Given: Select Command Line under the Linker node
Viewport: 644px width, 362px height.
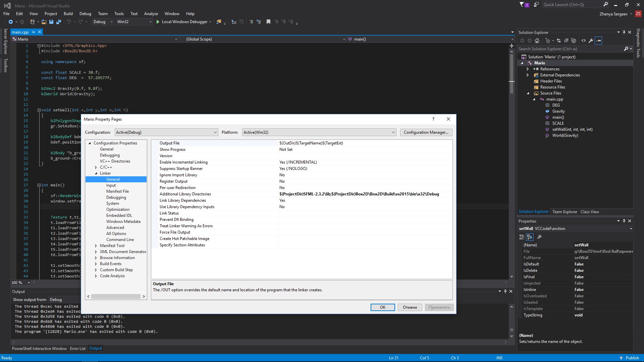Looking at the screenshot, I should point(120,240).
